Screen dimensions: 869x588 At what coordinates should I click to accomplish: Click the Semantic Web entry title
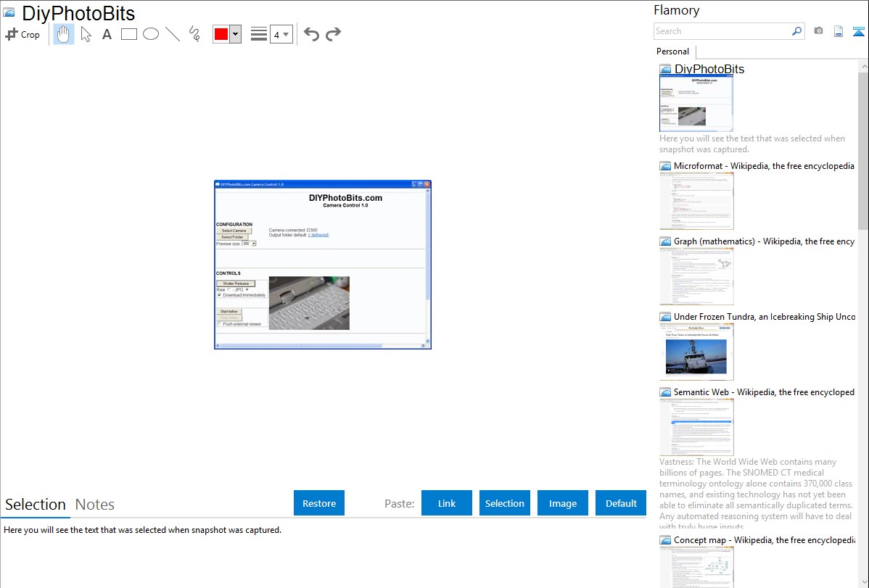(x=764, y=392)
